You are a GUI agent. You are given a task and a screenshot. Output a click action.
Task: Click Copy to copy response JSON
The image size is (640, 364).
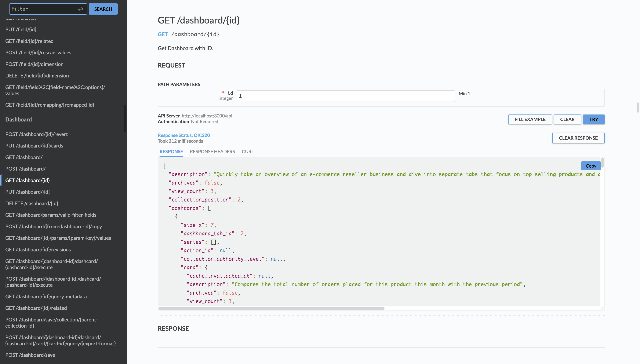tap(591, 166)
